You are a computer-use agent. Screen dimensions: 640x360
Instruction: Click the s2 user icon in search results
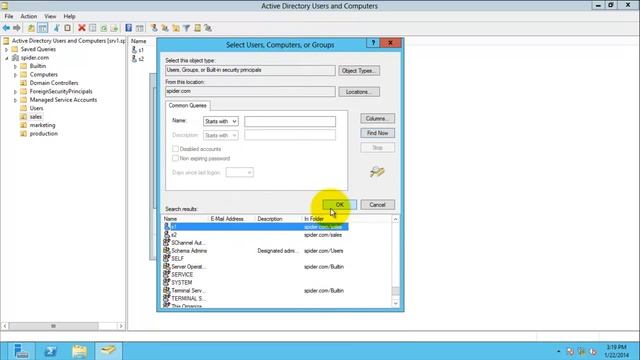[167, 235]
